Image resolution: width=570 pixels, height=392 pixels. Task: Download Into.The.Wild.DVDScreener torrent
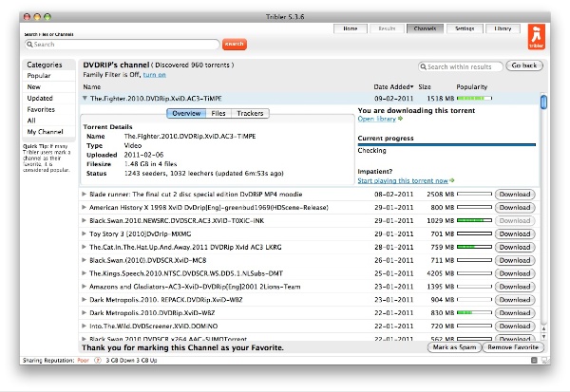[x=515, y=327]
